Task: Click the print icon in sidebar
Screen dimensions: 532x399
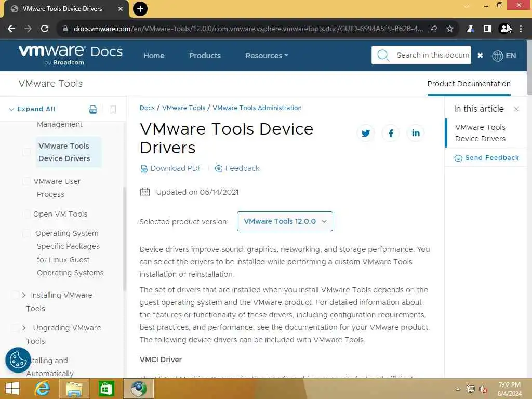Action: 93,109
